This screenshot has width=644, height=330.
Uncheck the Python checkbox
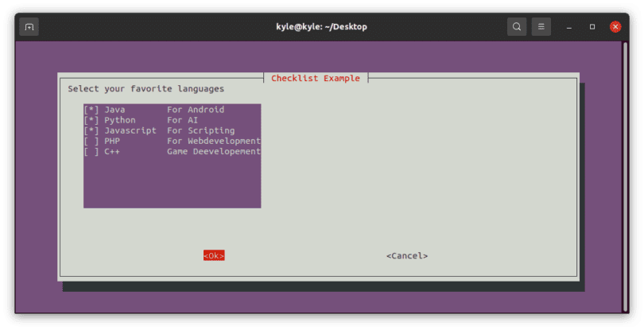click(x=91, y=120)
